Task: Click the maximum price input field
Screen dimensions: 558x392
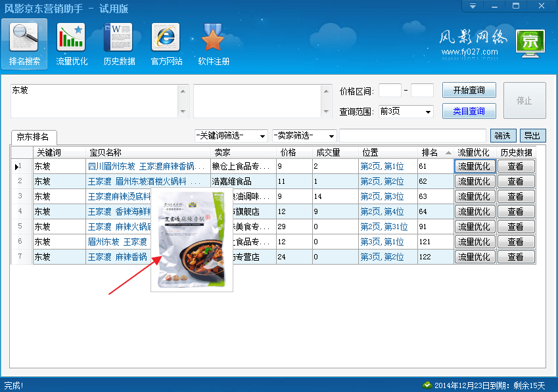Action: click(x=422, y=90)
